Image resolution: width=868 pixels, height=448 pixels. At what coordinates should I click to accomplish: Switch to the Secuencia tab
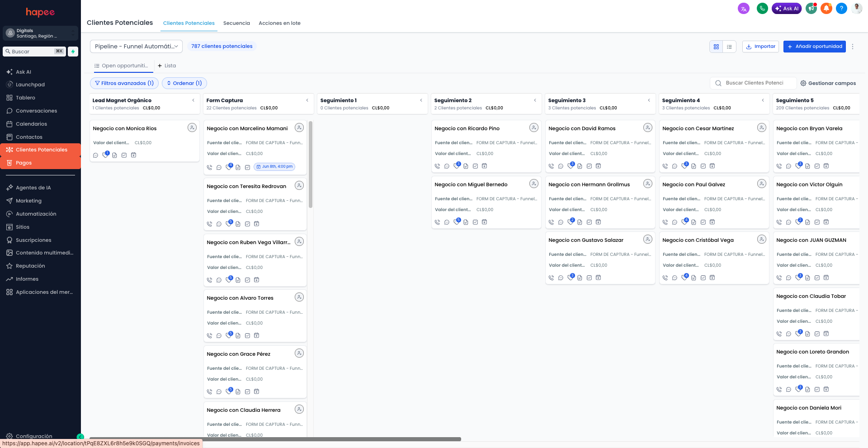coord(236,23)
